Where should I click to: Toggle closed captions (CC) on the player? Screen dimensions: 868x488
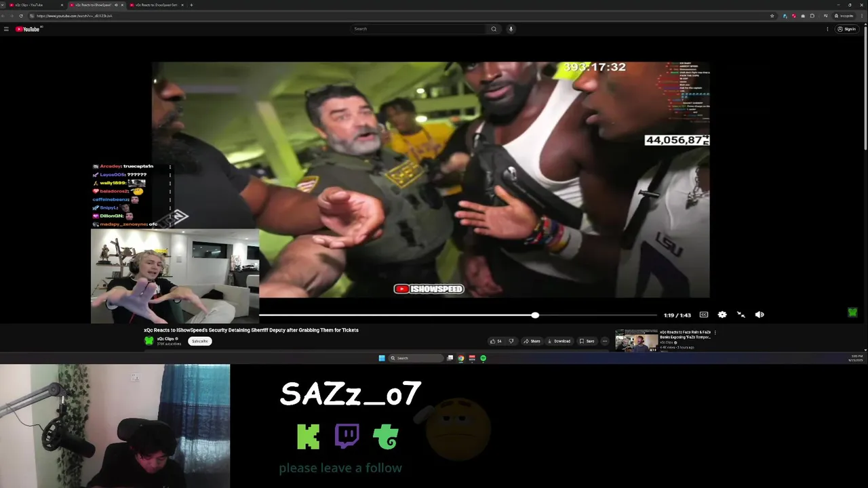pyautogui.click(x=704, y=314)
